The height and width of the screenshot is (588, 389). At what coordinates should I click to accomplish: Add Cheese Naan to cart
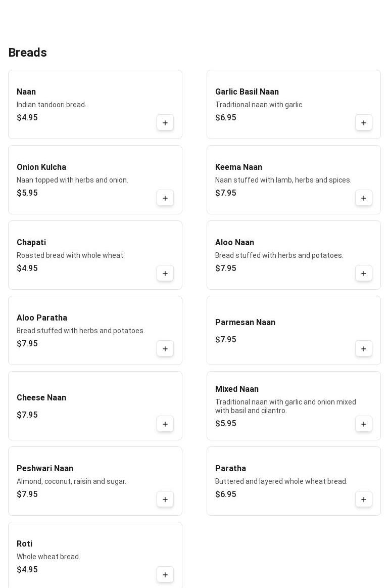click(x=165, y=424)
